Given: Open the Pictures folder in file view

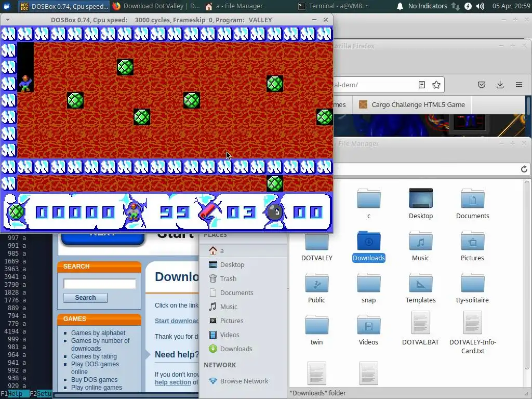Looking at the screenshot, I should coord(473,247).
